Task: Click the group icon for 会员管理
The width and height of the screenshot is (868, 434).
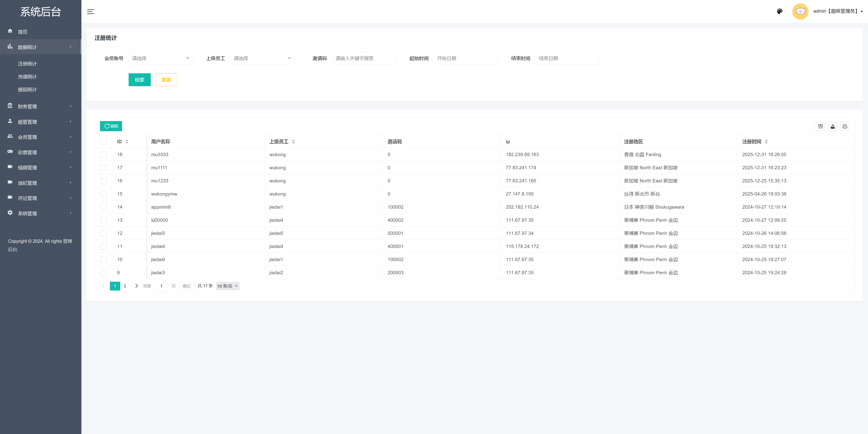Action: (x=10, y=136)
